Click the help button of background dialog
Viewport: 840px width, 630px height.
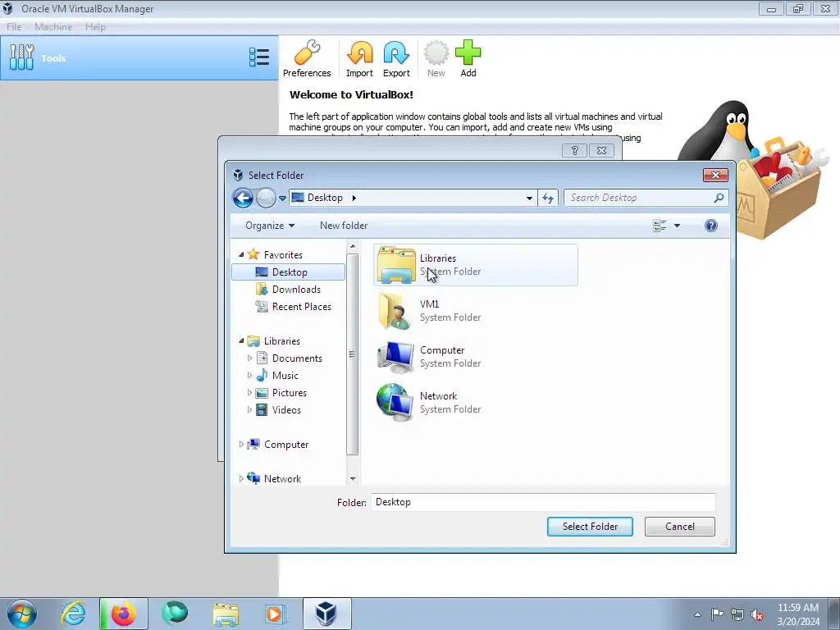click(x=574, y=151)
